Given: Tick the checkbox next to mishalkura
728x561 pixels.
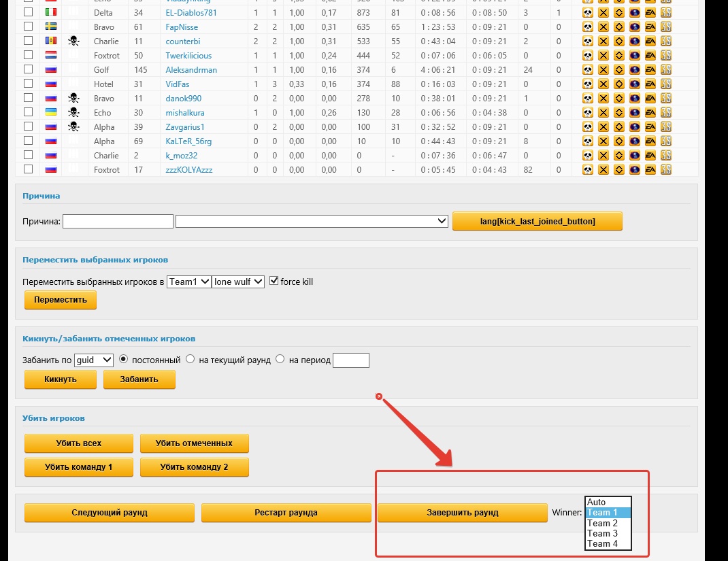Looking at the screenshot, I should (x=28, y=112).
